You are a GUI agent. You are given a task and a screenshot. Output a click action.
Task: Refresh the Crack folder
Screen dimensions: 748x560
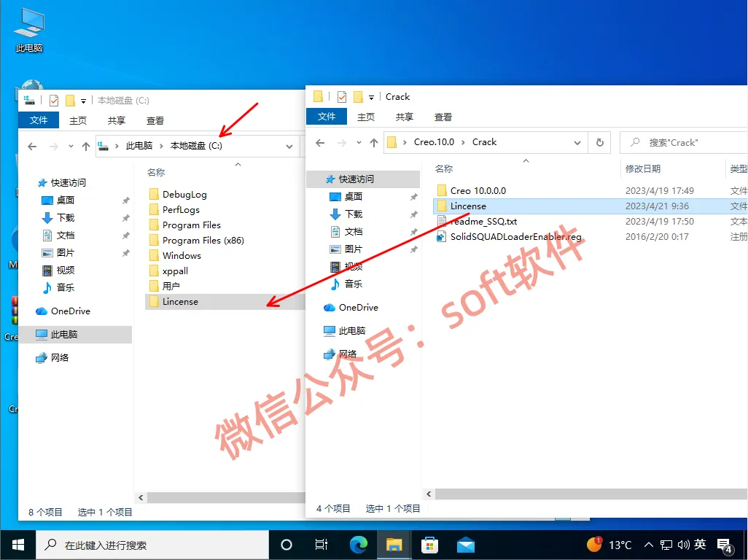pyautogui.click(x=600, y=143)
